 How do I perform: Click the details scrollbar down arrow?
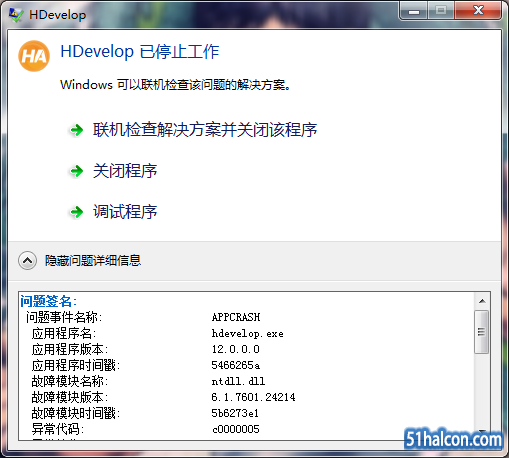pos(482,431)
